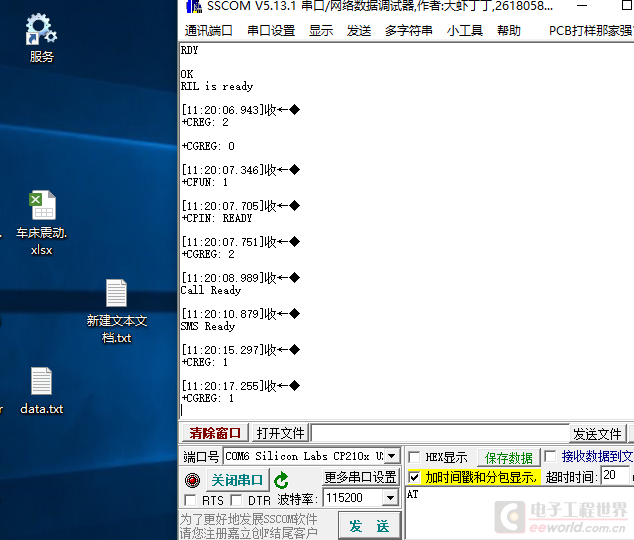
Task: Uncheck 加时间戳和分包显示 checkbox
Action: click(x=414, y=477)
